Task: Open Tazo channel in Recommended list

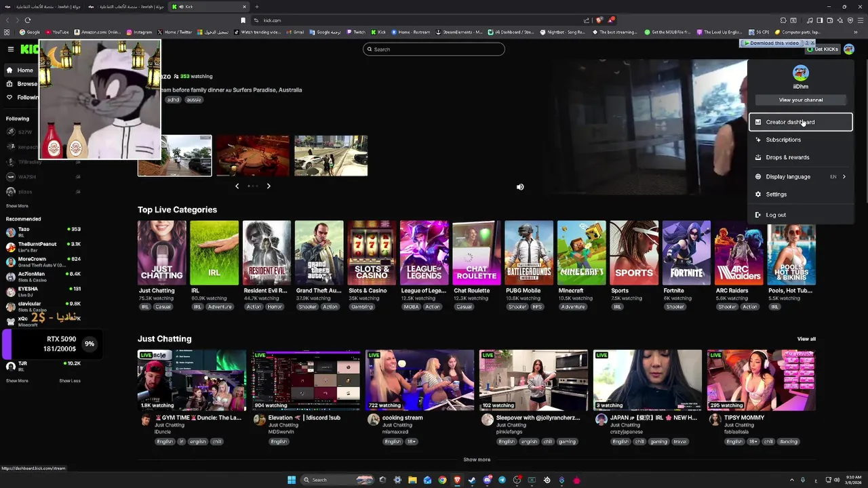Action: click(x=43, y=232)
